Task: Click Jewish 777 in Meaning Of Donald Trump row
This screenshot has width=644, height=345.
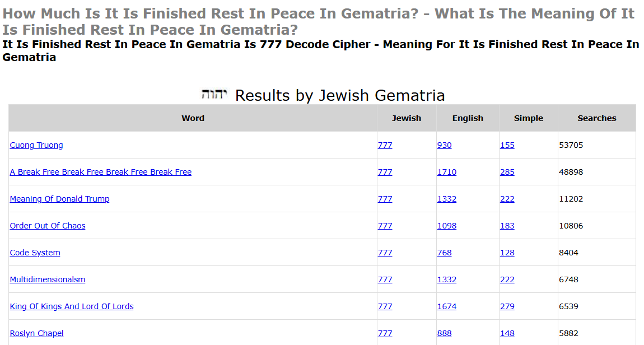Action: coord(385,199)
